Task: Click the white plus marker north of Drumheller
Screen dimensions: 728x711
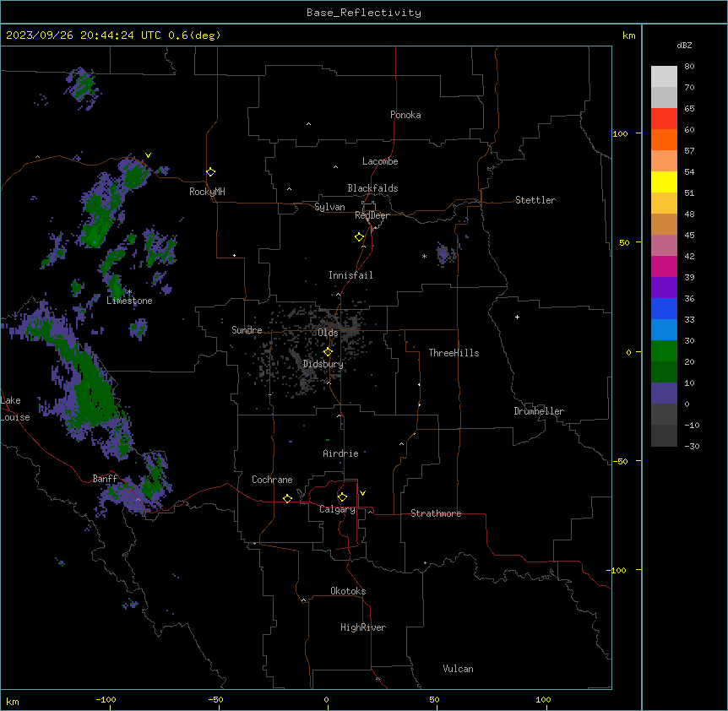Action: click(x=517, y=317)
